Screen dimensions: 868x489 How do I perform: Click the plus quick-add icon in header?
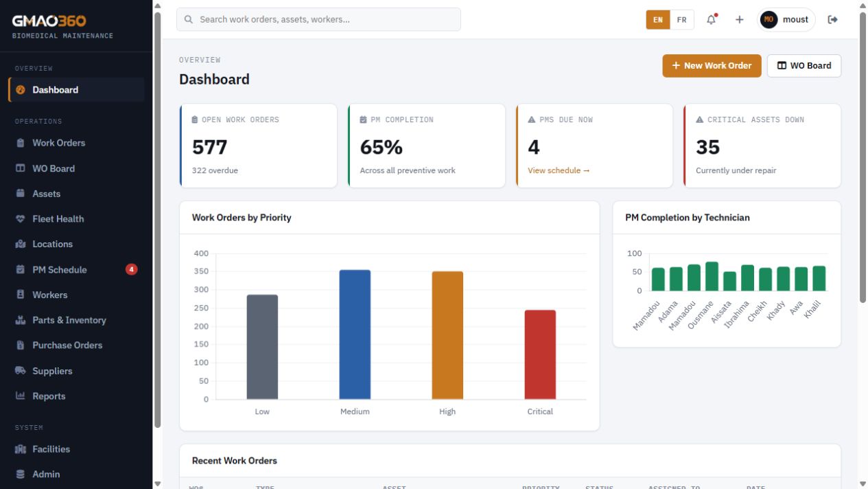tap(740, 20)
